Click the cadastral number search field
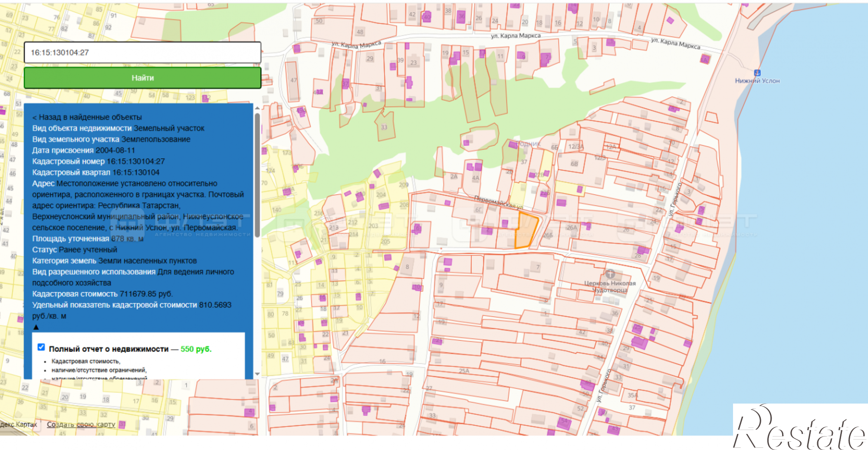 tap(142, 53)
